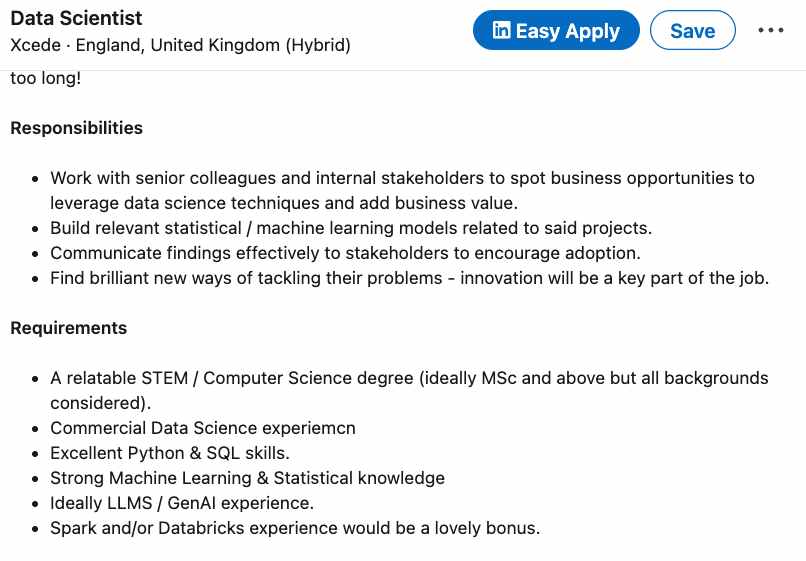This screenshot has height=561, width=806.
Task: Click the 'Communicate findings effectively' bullet
Action: [x=345, y=253]
